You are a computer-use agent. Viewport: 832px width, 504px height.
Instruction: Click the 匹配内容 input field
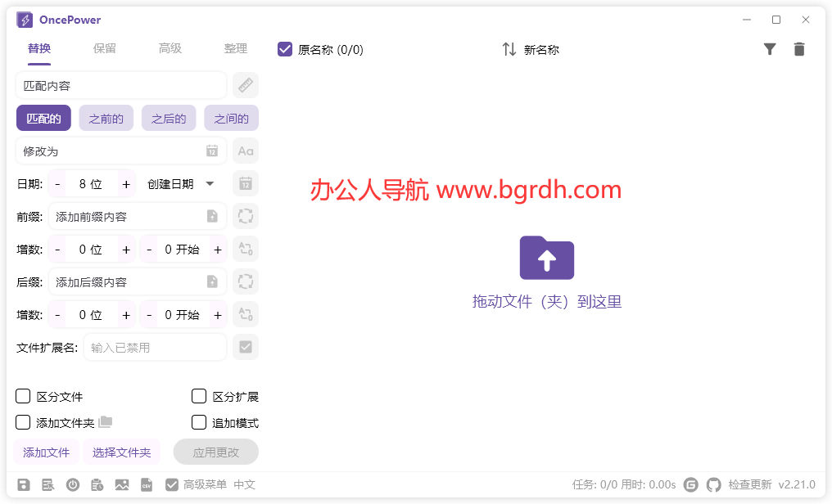(120, 85)
